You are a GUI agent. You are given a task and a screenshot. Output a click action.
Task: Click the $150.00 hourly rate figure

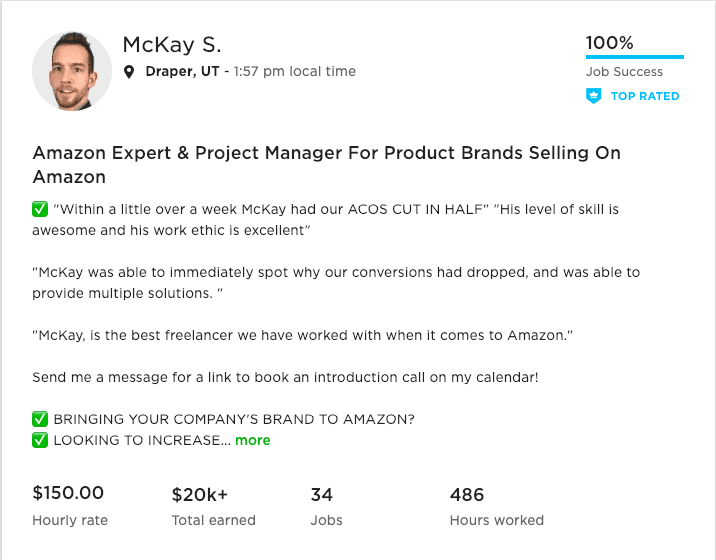[x=68, y=493]
